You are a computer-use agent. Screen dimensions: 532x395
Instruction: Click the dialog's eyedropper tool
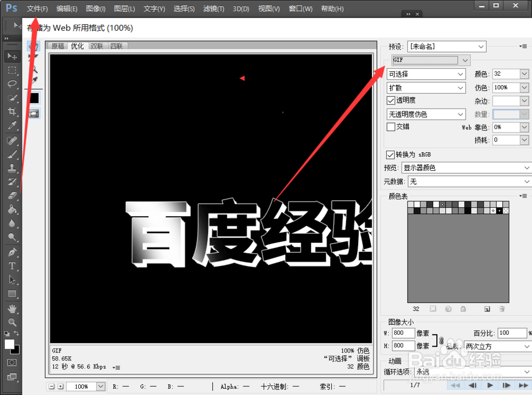point(34,80)
